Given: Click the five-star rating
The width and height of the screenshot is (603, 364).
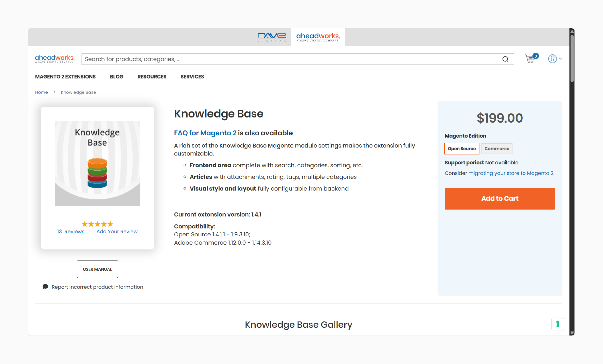Looking at the screenshot, I should click(x=97, y=224).
